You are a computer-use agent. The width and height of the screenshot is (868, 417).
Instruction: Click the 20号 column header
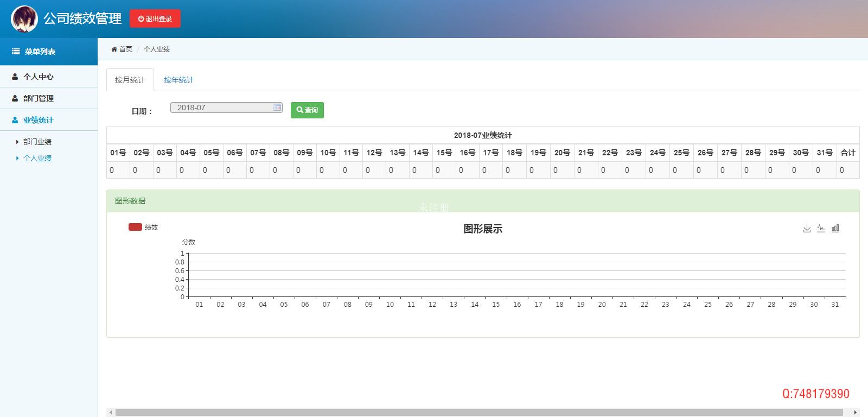[562, 153]
